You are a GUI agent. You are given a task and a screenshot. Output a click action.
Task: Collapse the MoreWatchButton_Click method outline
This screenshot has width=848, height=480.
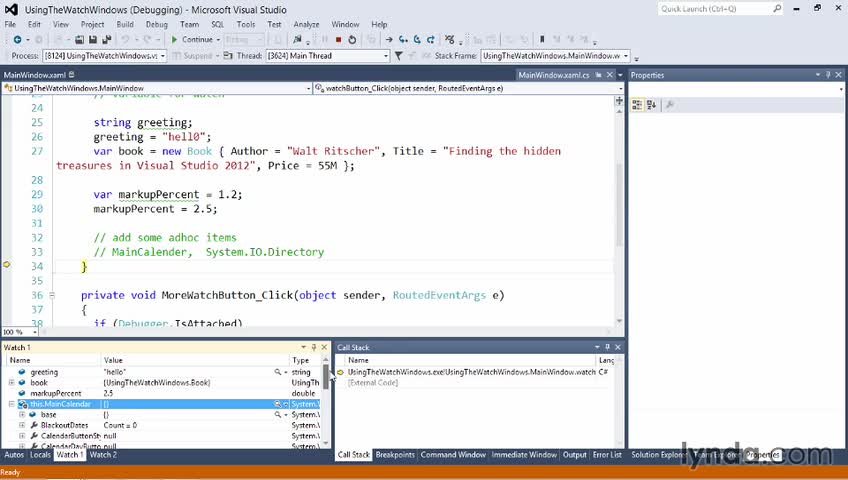click(x=52, y=295)
